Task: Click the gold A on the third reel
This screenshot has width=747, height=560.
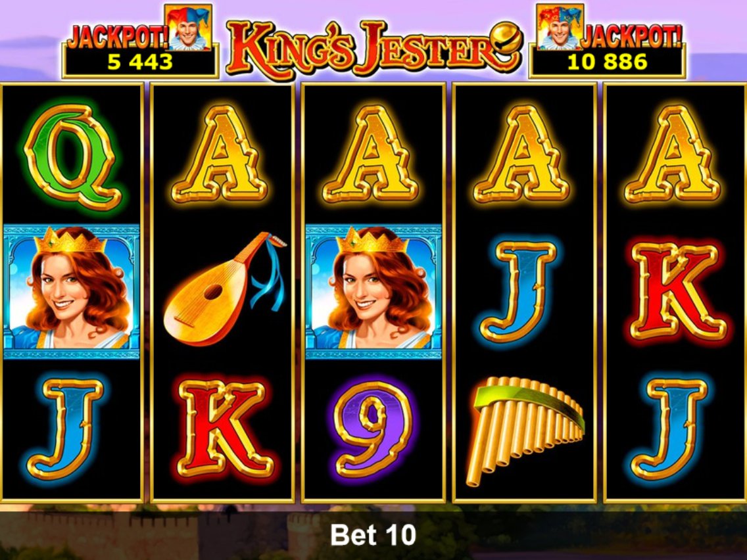Action: click(371, 154)
